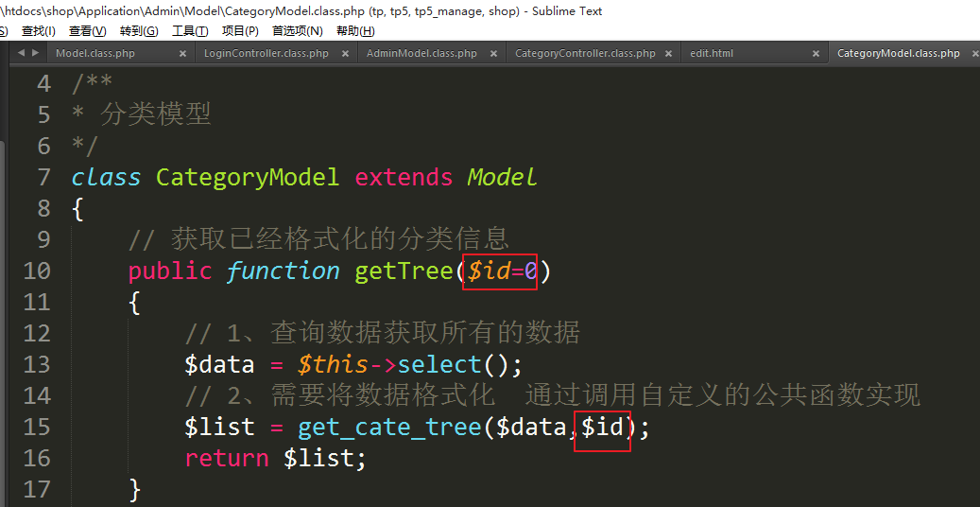Close the Model.class.php tab

(183, 54)
